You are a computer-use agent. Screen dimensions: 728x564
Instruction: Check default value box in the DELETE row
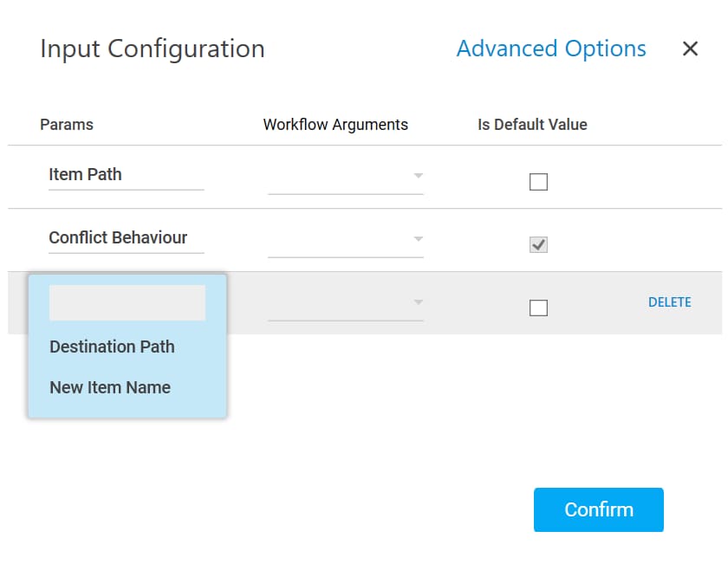point(538,308)
